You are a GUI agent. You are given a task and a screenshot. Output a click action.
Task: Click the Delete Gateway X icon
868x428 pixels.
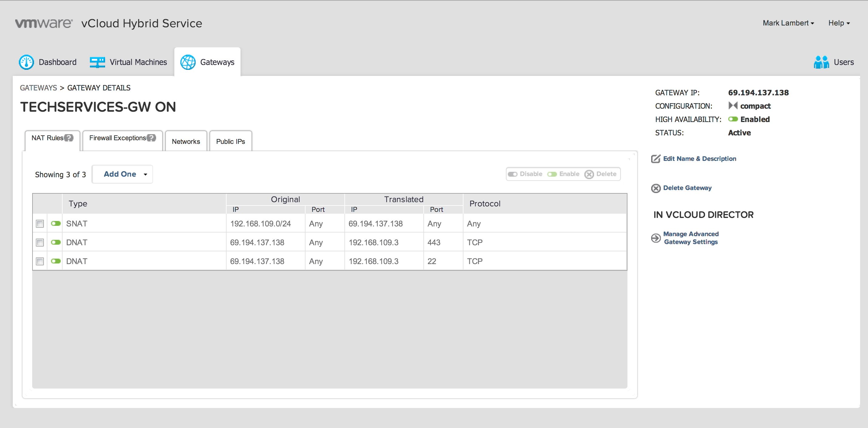[655, 188]
